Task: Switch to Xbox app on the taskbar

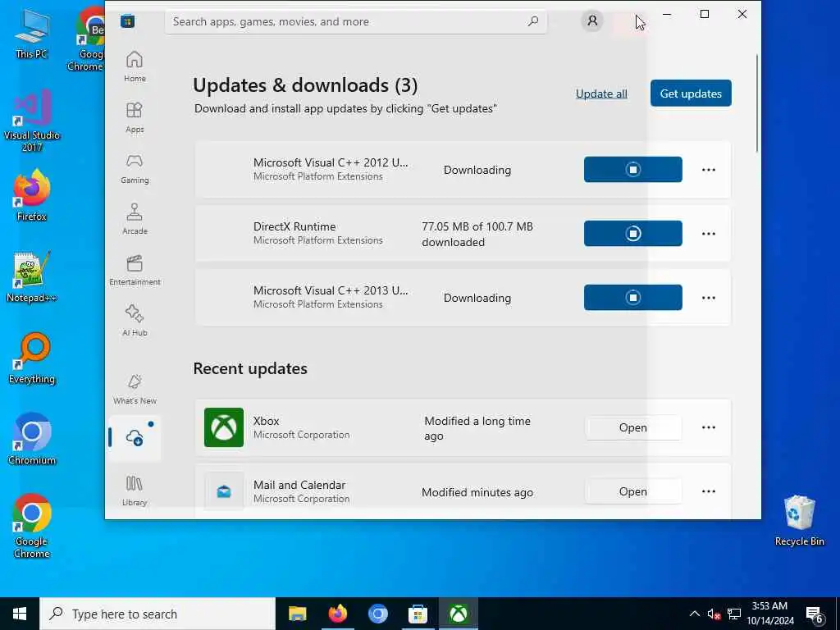Action: [x=458, y=614]
